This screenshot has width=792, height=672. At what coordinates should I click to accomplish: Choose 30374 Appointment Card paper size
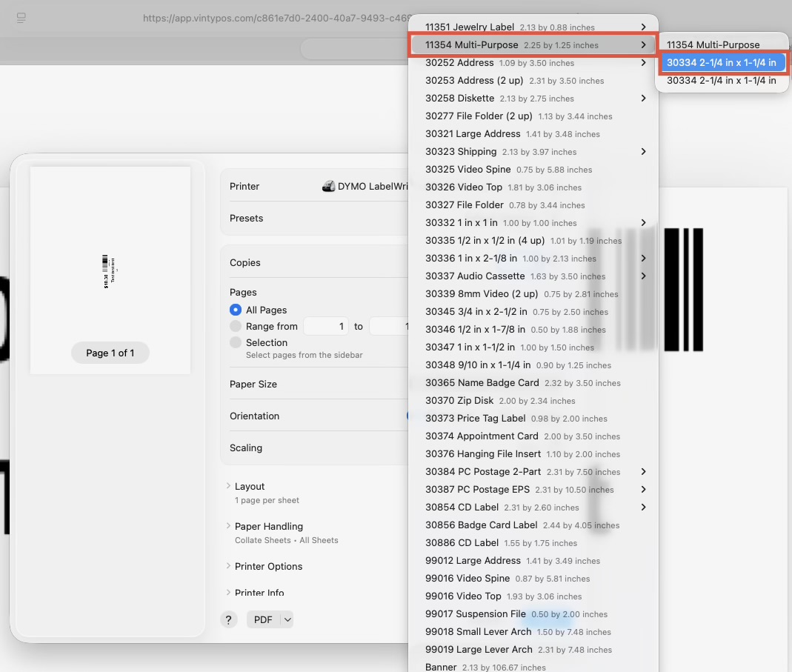pos(533,436)
